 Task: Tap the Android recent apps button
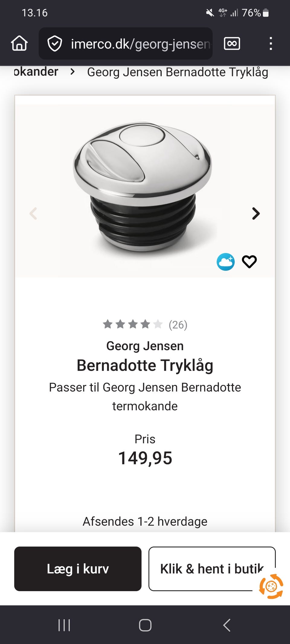64,625
